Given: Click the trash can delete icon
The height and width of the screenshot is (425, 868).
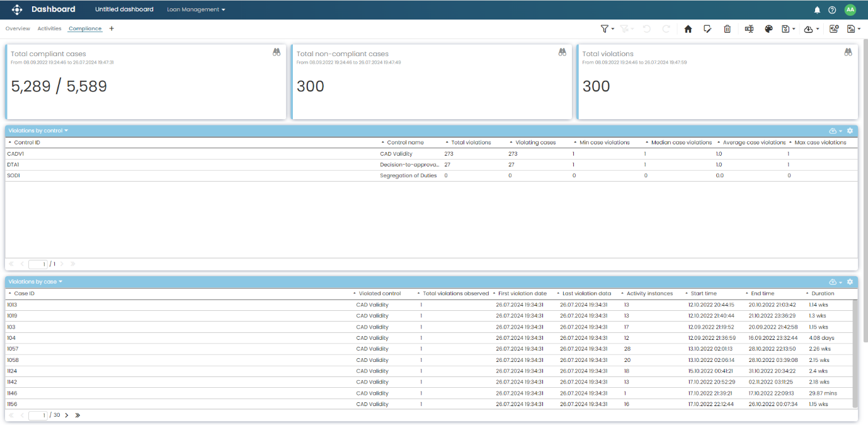Looking at the screenshot, I should tap(727, 29).
